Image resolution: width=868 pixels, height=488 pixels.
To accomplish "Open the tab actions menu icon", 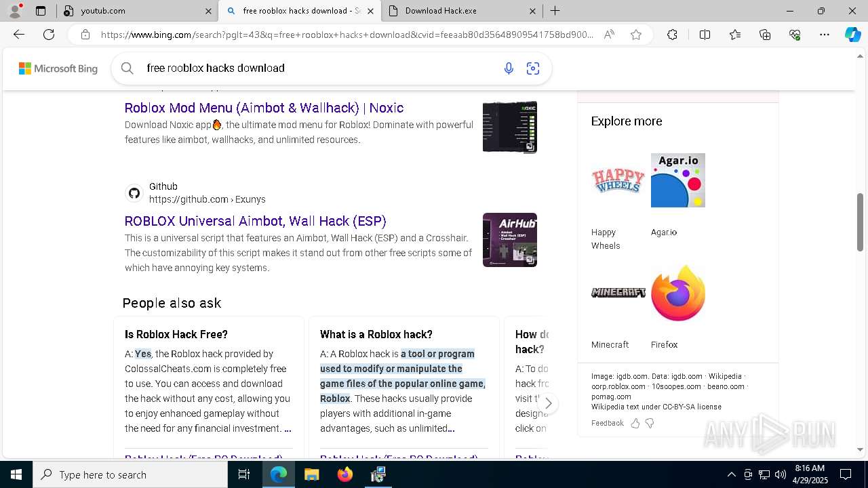I will pos(41,11).
